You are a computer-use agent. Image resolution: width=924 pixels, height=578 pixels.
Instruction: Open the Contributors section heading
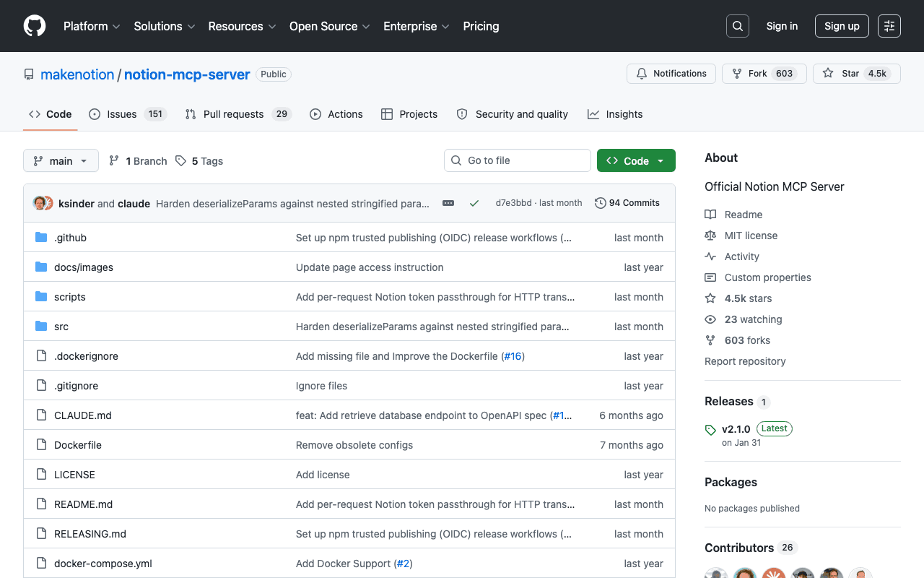[x=739, y=548]
